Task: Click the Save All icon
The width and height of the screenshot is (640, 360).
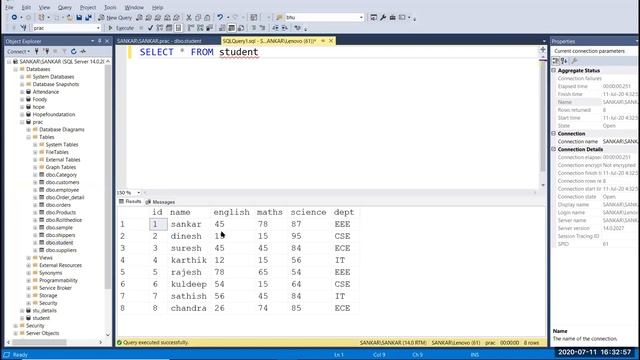Action: [88, 18]
